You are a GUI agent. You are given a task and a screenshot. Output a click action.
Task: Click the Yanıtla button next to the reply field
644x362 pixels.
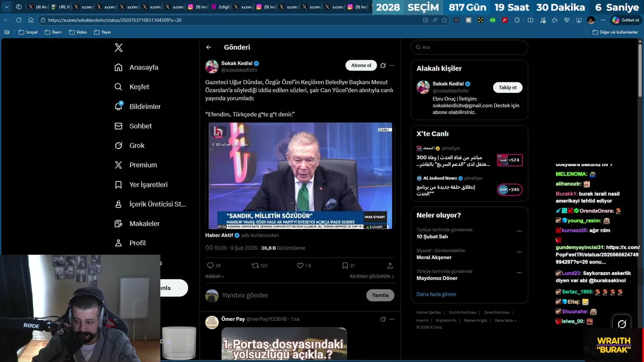point(380,295)
